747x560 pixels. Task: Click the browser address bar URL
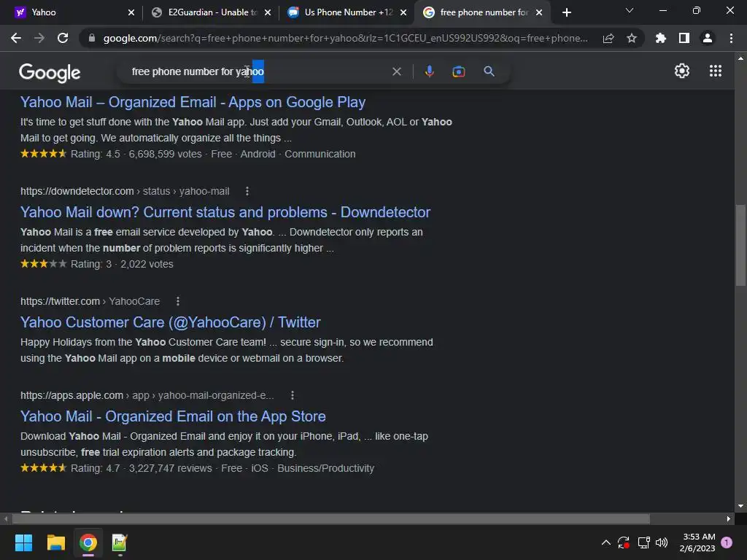(345, 38)
